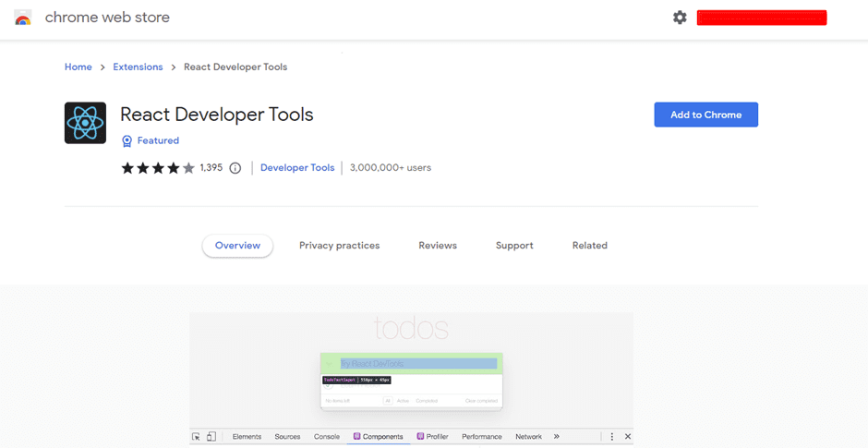Click the React Developer Tools breadcrumb text
This screenshot has width=868, height=448.
[235, 67]
